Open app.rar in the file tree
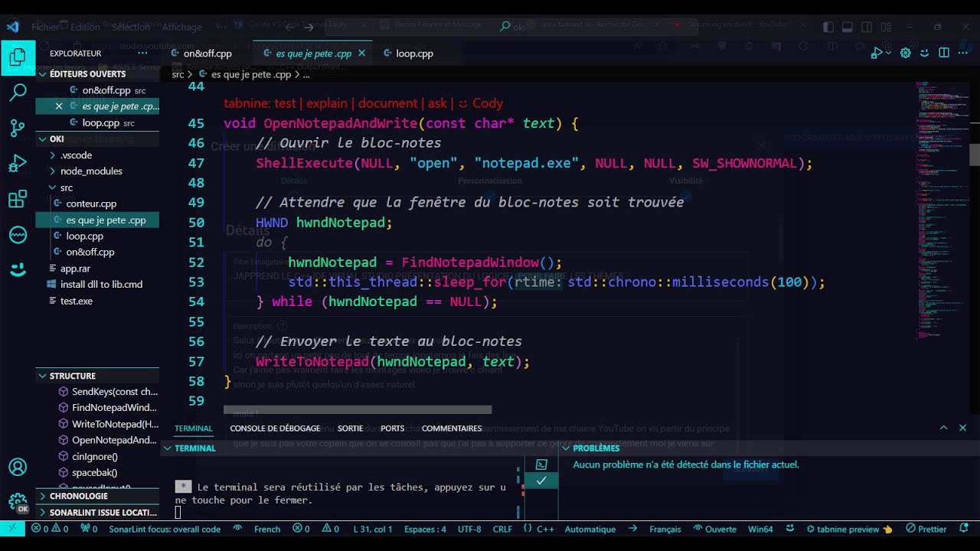980x551 pixels. coord(97,269)
